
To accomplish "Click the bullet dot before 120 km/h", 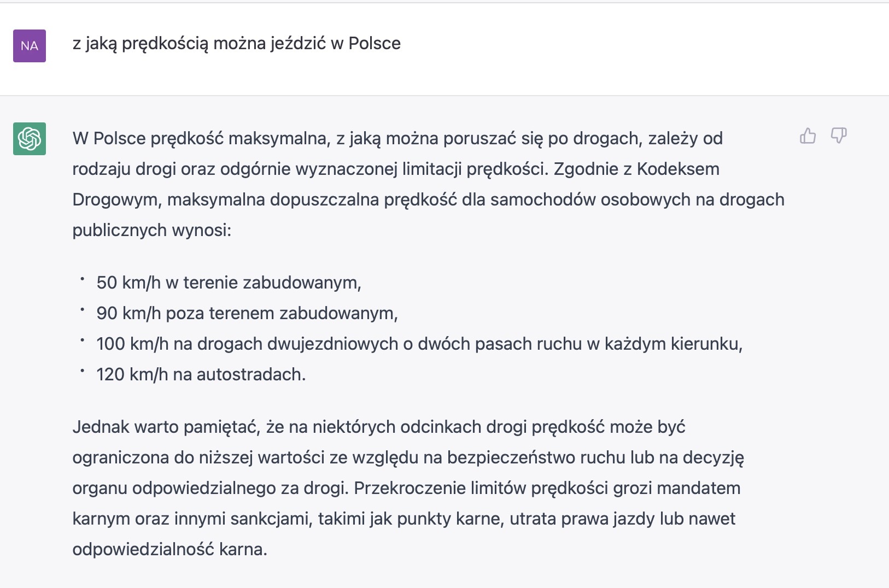I will pos(83,371).
